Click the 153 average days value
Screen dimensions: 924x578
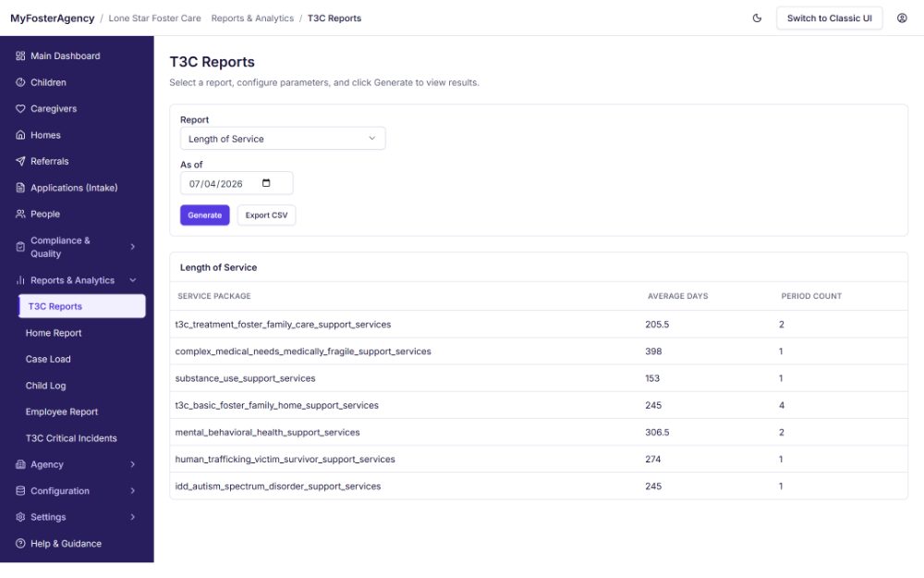coord(652,378)
